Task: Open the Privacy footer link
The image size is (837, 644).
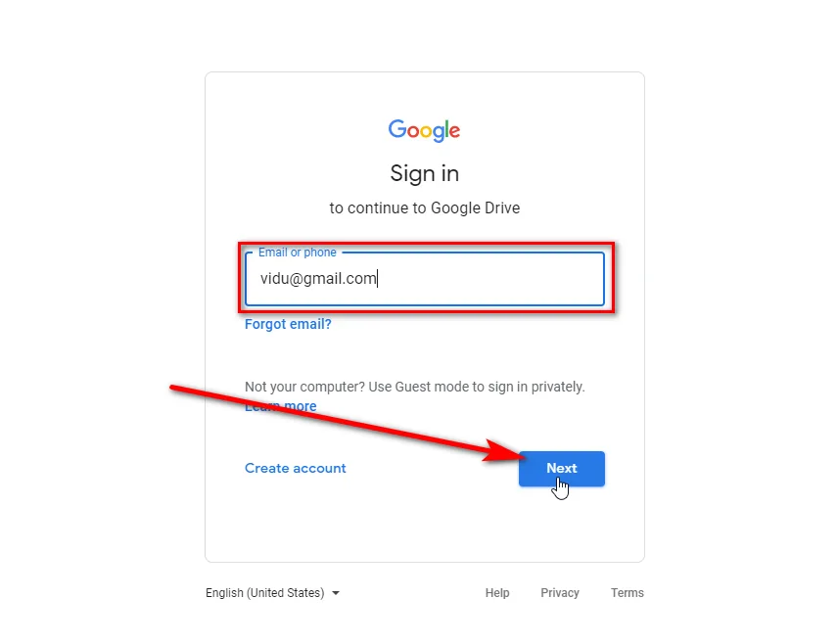Action: point(559,593)
